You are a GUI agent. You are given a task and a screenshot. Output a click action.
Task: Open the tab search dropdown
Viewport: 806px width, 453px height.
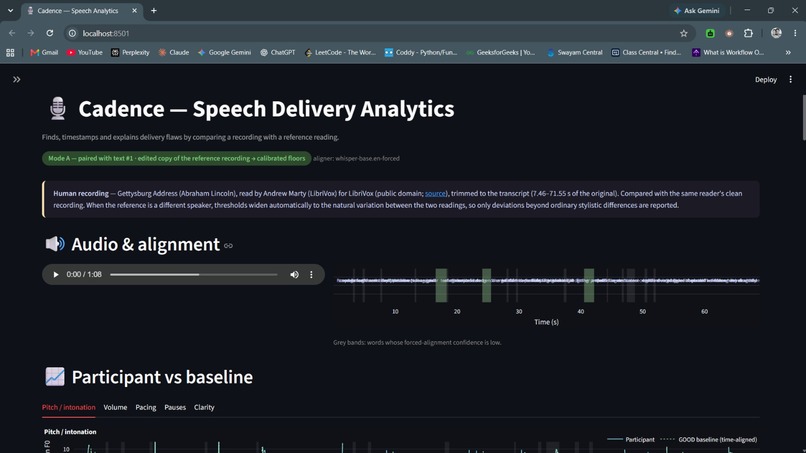10,10
